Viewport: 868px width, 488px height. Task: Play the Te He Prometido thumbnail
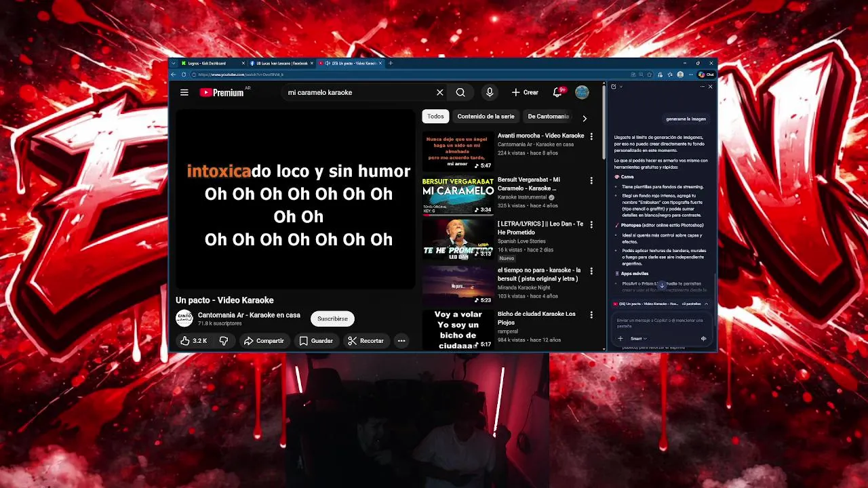click(458, 241)
